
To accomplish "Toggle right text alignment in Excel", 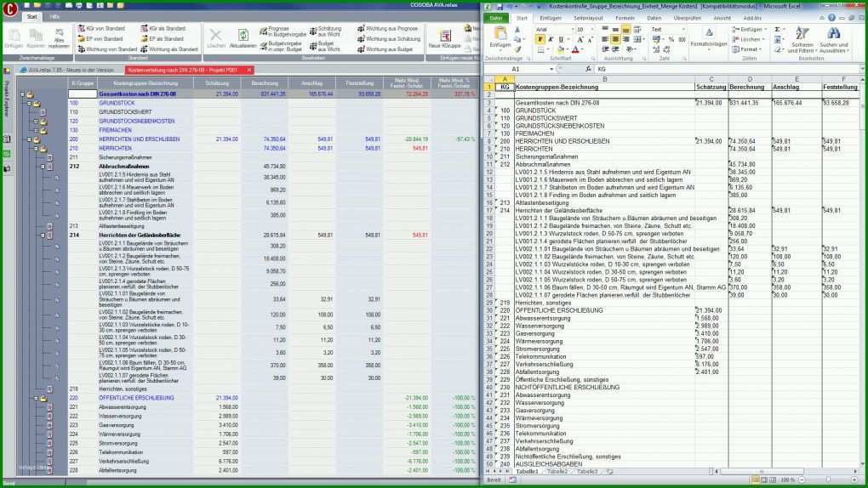I will 625,40.
